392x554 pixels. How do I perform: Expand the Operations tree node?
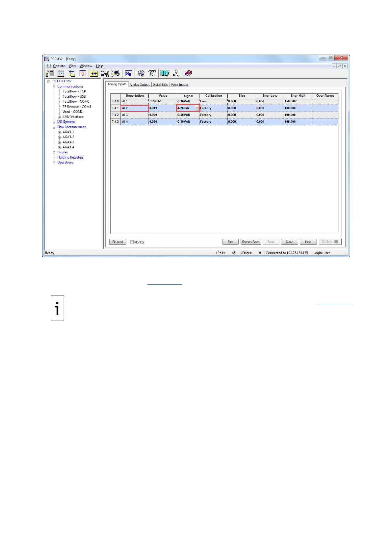pyautogui.click(x=54, y=163)
